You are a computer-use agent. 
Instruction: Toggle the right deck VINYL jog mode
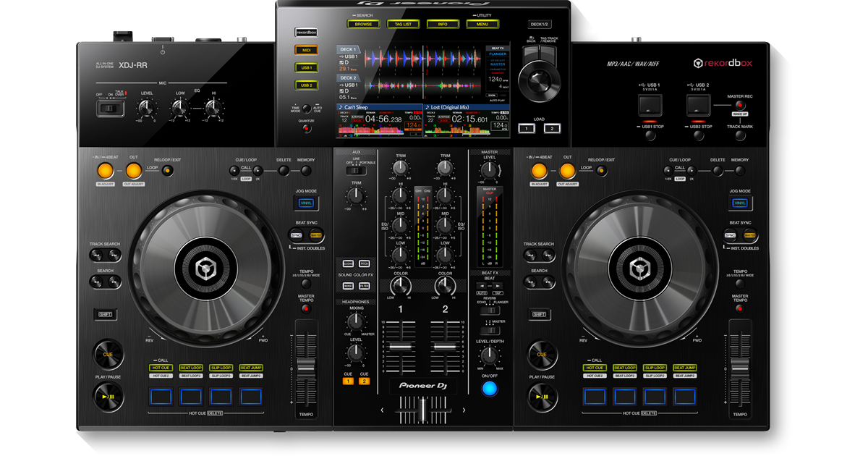click(740, 203)
